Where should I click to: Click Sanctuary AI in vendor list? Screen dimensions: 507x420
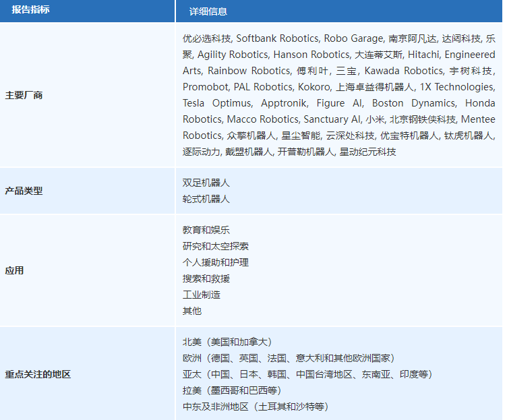[332, 119]
